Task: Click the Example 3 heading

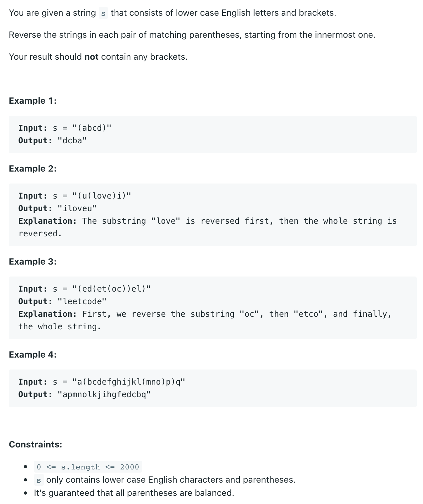Action: coord(33,262)
